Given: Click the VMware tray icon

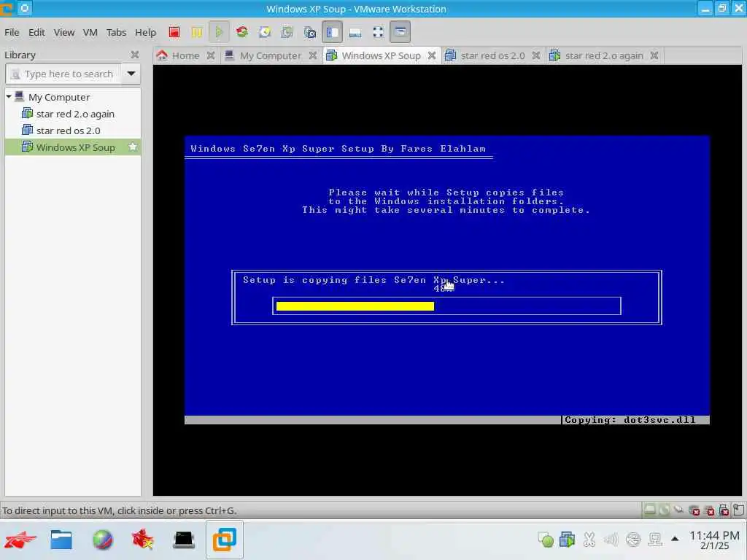Looking at the screenshot, I should 567,540.
